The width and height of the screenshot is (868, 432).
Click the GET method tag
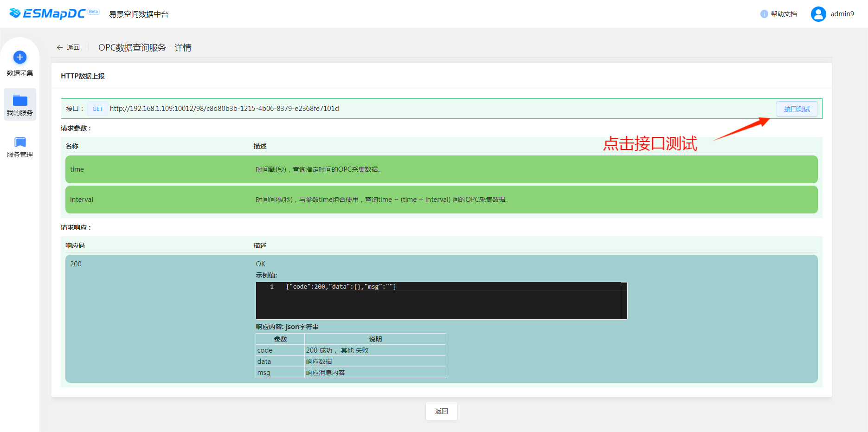(x=97, y=109)
